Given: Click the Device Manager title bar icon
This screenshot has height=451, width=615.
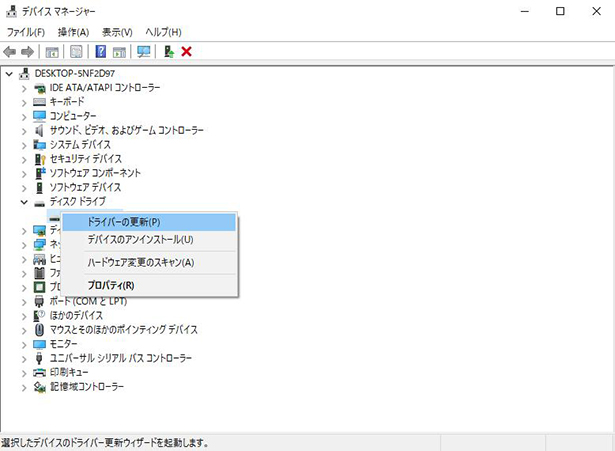Looking at the screenshot, I should point(11,11).
